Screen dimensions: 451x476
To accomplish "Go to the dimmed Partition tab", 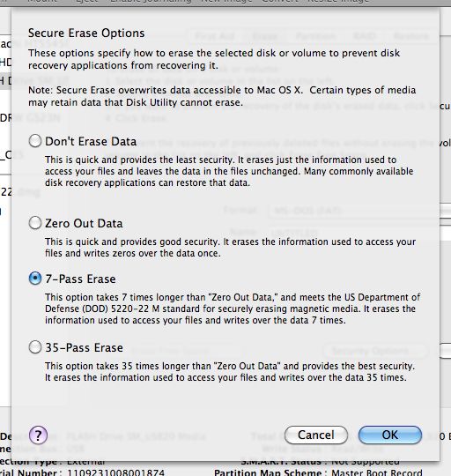I will [x=315, y=36].
